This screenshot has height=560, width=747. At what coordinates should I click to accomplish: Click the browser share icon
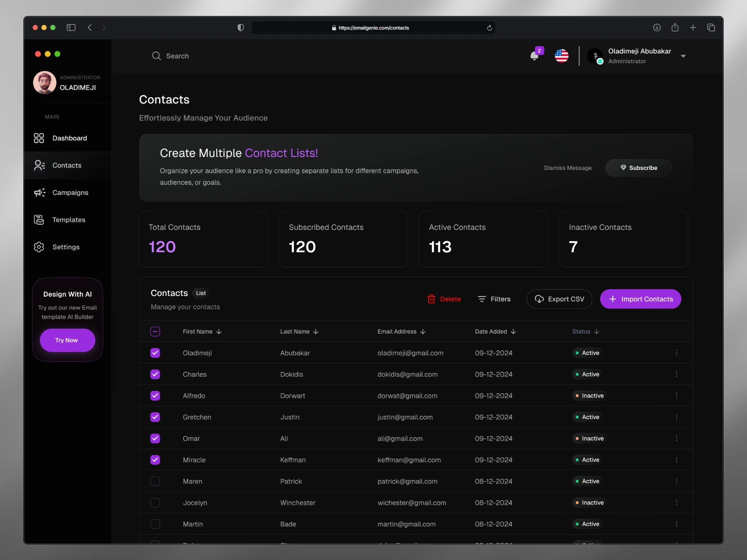(675, 28)
